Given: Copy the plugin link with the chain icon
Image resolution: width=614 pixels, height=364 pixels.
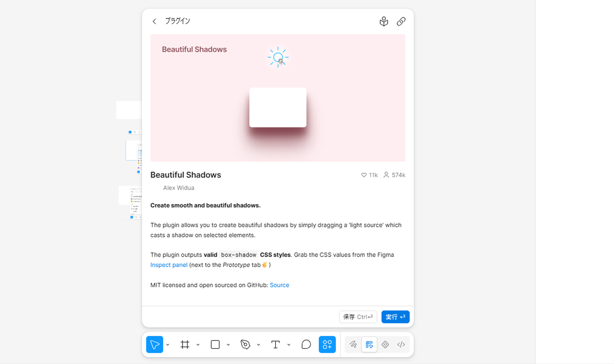Looking at the screenshot, I should pos(401,21).
